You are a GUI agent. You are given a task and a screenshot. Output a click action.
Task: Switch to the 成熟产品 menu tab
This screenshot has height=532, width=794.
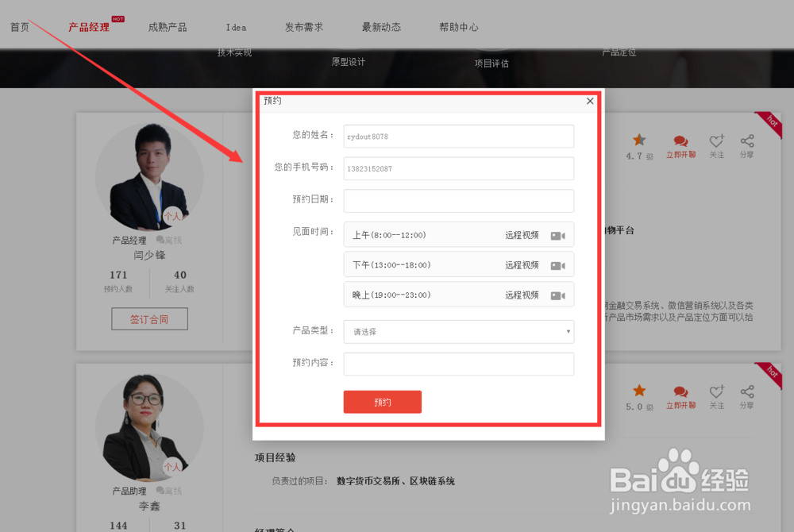(167, 26)
